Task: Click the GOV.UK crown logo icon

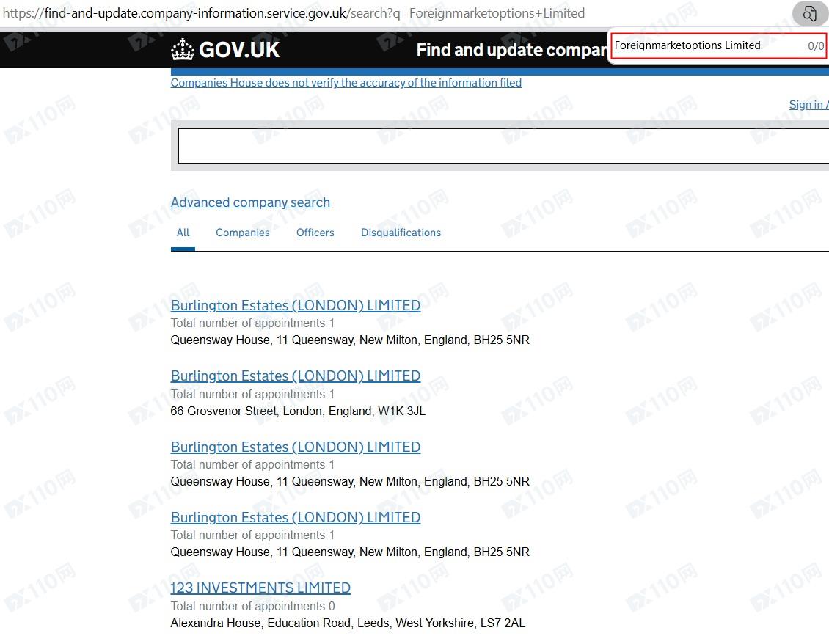Action: coord(183,50)
